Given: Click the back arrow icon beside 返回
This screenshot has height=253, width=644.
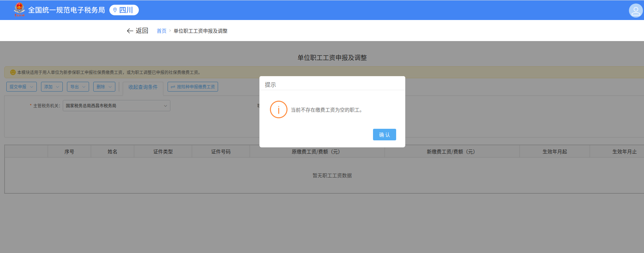Looking at the screenshot, I should (130, 31).
